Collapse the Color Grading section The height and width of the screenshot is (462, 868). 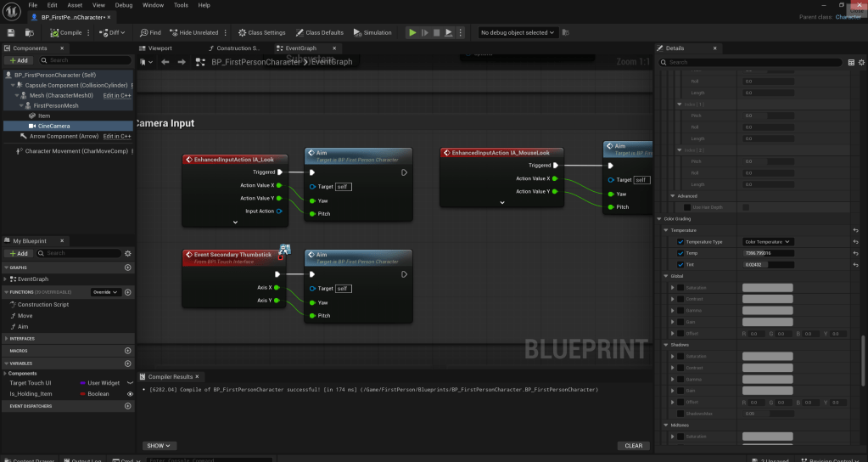(x=661, y=218)
